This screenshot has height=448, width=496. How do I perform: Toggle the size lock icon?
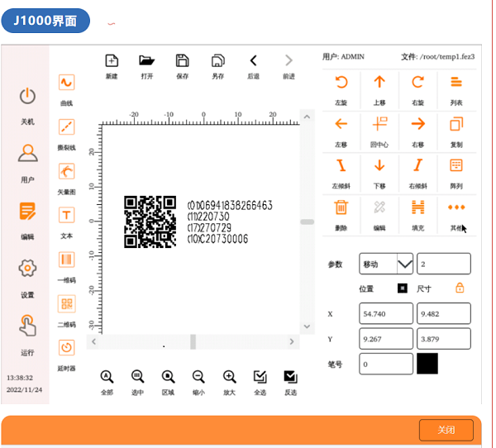tap(460, 288)
